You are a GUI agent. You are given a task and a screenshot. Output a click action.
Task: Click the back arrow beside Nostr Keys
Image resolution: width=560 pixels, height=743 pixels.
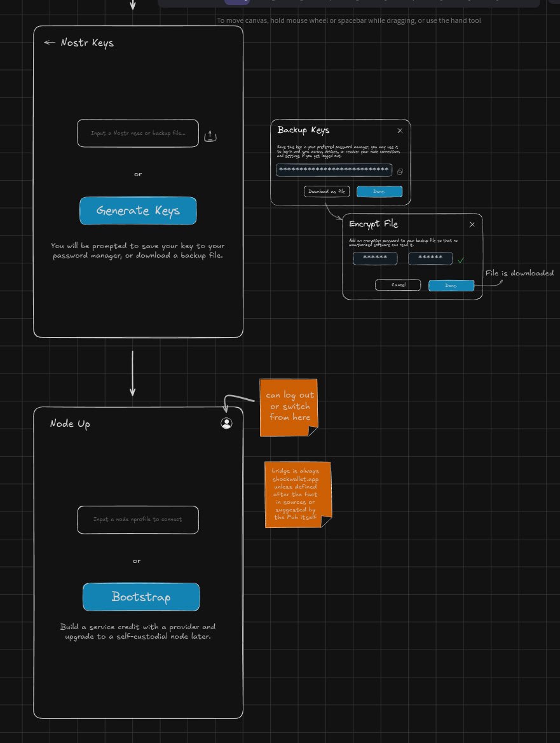pyautogui.click(x=49, y=43)
